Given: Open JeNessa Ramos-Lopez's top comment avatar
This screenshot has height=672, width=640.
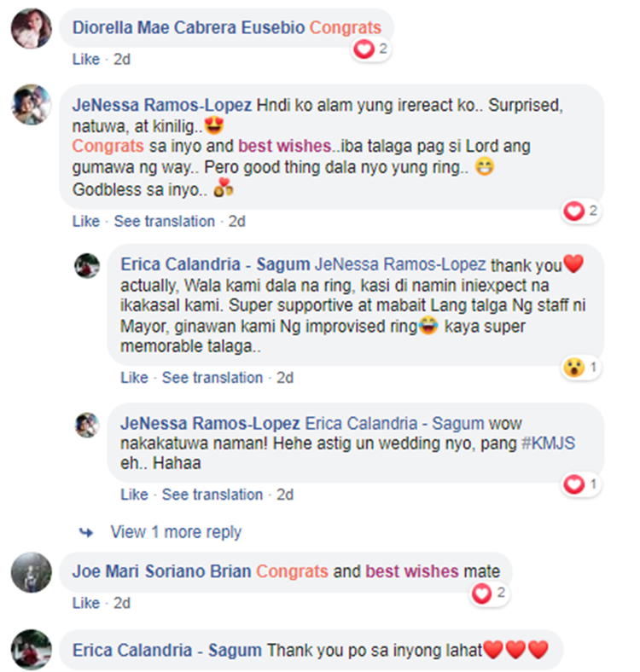Looking at the screenshot, I should [x=32, y=105].
